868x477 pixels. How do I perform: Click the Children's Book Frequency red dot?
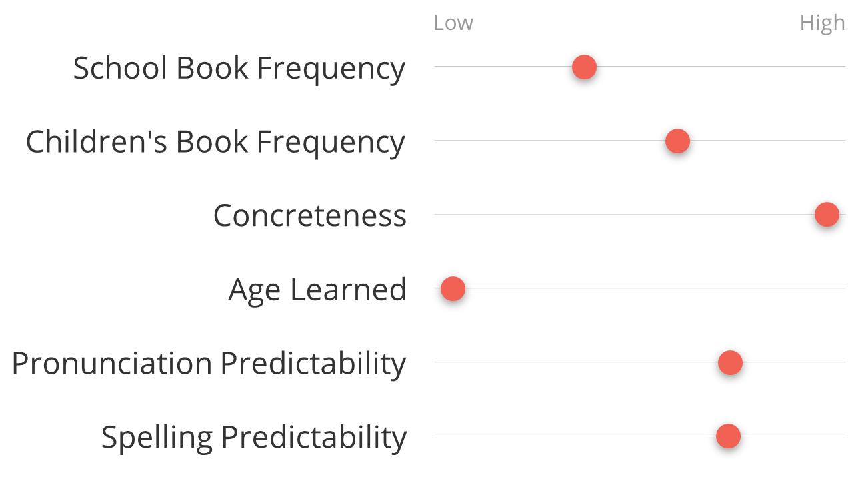pos(677,141)
